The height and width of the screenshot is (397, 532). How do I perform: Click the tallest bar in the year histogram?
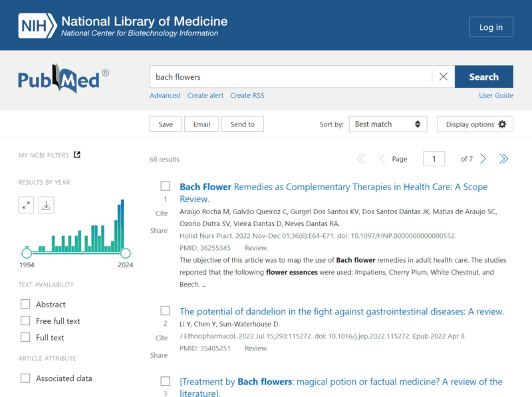click(122, 225)
